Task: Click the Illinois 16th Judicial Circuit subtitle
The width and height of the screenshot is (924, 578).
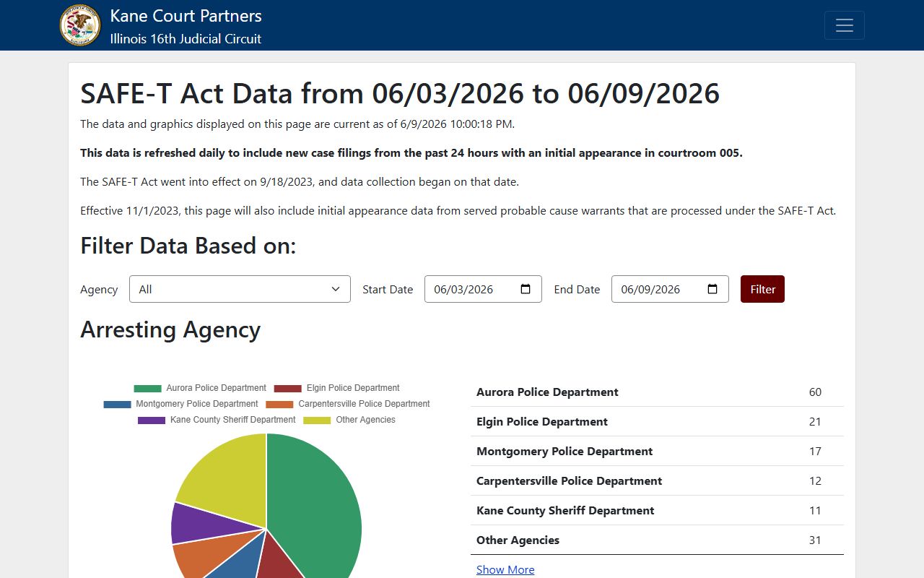Action: click(186, 39)
